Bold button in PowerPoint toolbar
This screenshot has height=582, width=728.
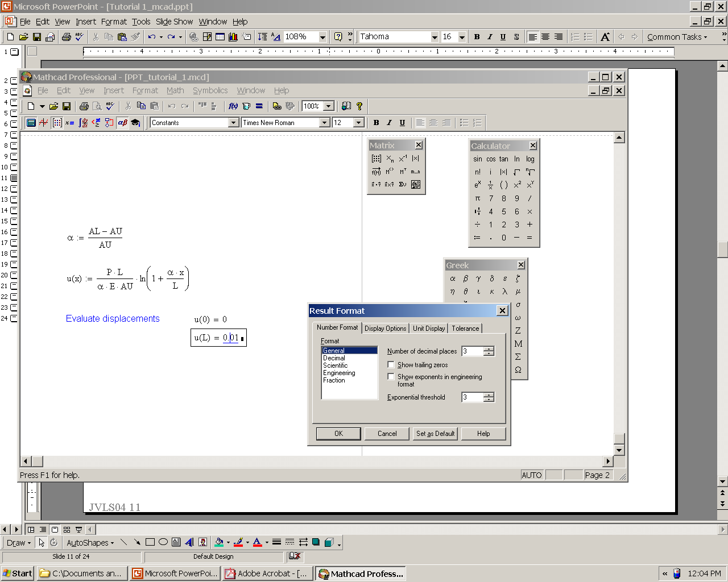coord(477,37)
